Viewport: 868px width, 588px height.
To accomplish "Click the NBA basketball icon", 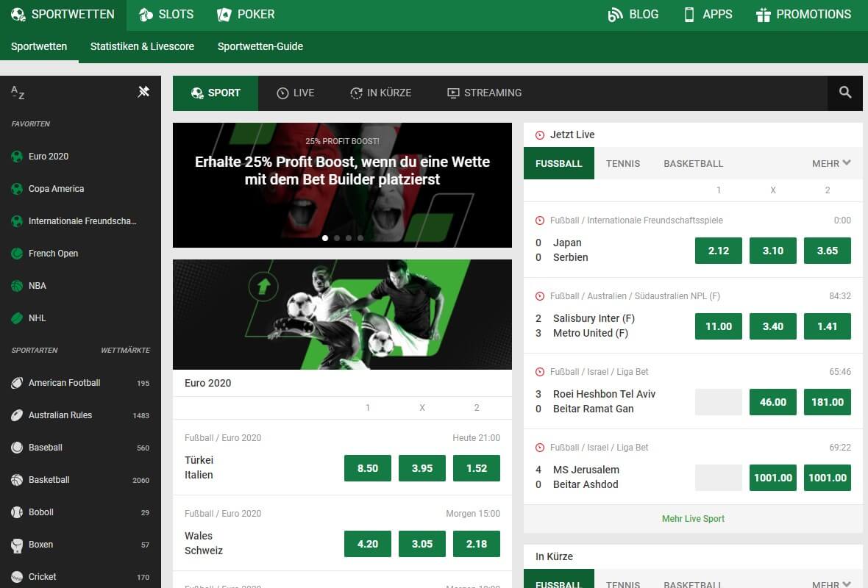I will [17, 286].
